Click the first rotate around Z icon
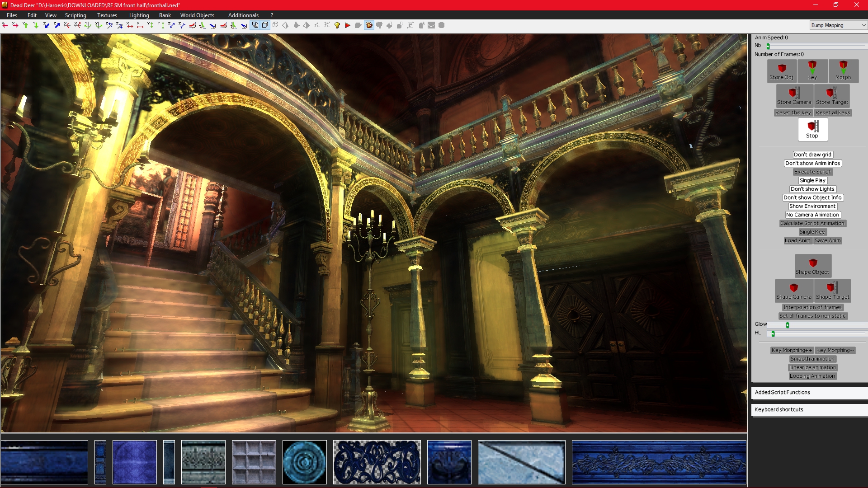The height and width of the screenshot is (488, 868). (x=109, y=25)
